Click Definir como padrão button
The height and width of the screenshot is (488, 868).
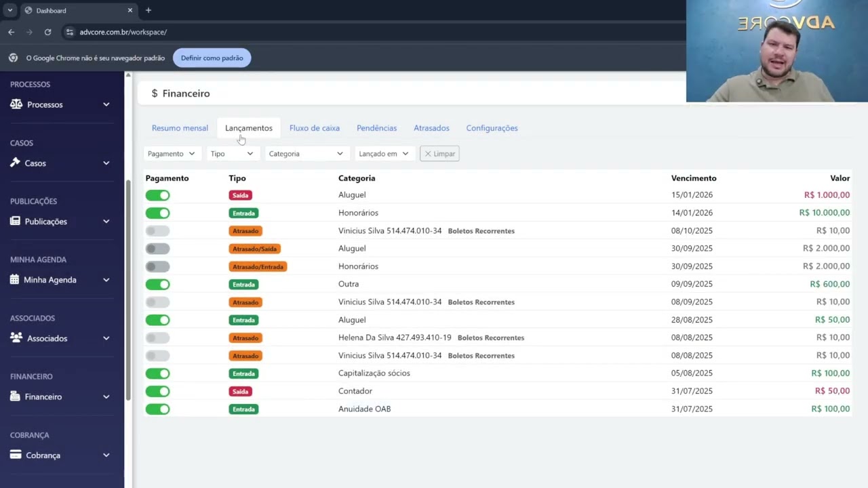click(212, 58)
